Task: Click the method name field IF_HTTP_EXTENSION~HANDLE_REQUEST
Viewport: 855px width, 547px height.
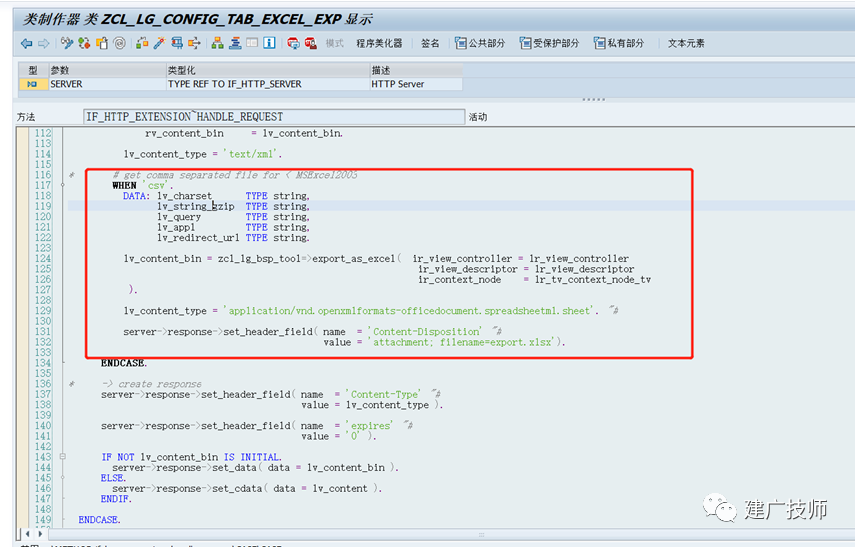Action: (274, 117)
